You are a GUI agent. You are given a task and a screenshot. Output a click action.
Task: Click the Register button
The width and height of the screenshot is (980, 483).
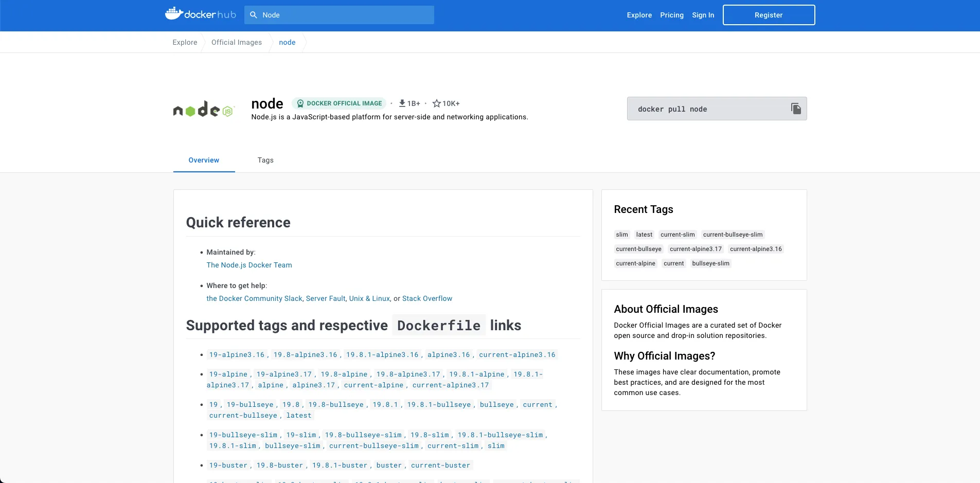tap(768, 15)
